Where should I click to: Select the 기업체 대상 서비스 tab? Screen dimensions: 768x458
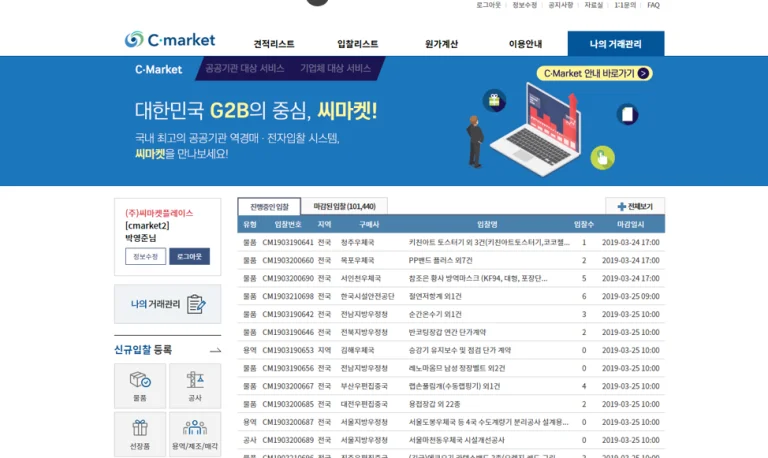tap(336, 69)
